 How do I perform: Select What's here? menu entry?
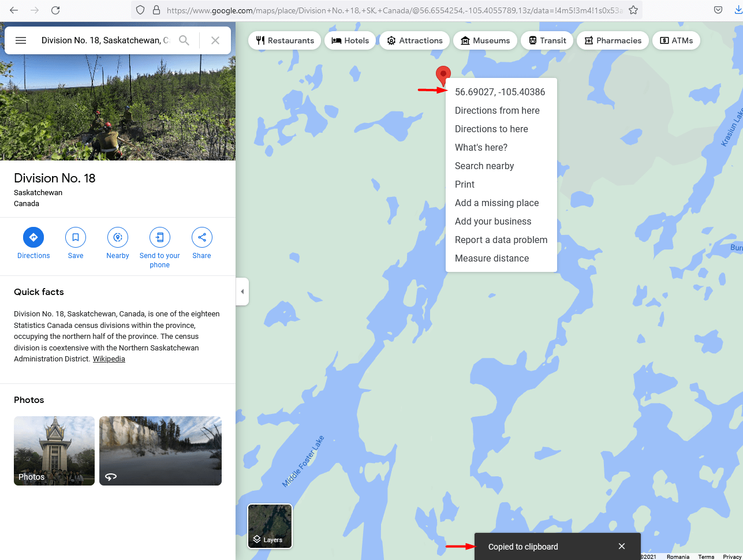501,147
